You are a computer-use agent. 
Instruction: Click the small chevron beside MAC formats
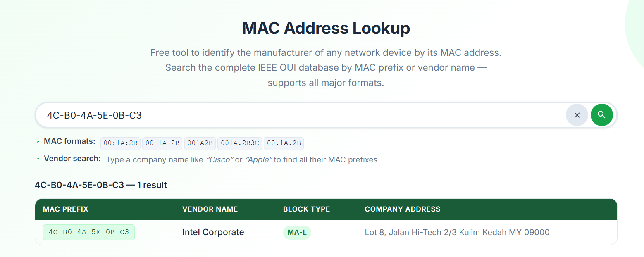pyautogui.click(x=38, y=141)
